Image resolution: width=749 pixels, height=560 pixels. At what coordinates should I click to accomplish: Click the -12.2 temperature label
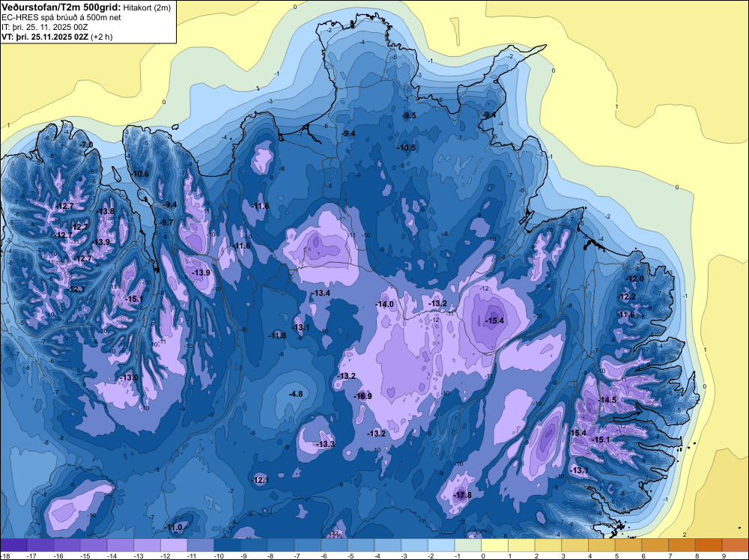[x=627, y=297]
